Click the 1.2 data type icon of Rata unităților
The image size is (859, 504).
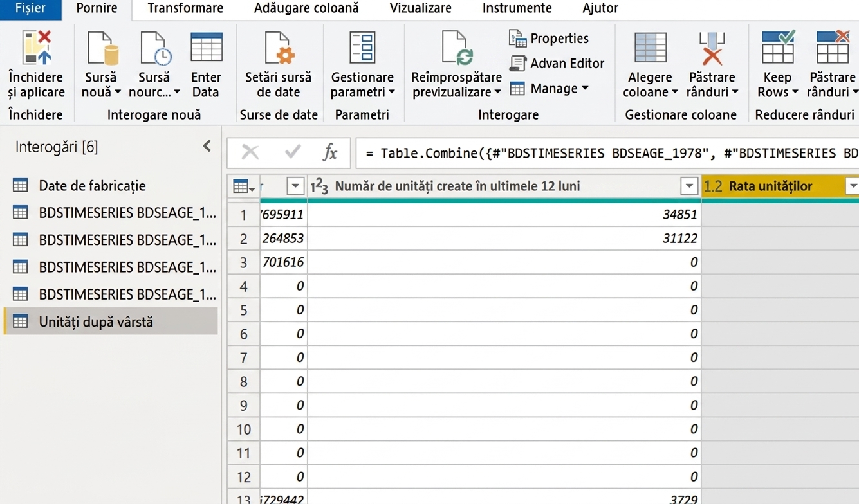click(713, 186)
